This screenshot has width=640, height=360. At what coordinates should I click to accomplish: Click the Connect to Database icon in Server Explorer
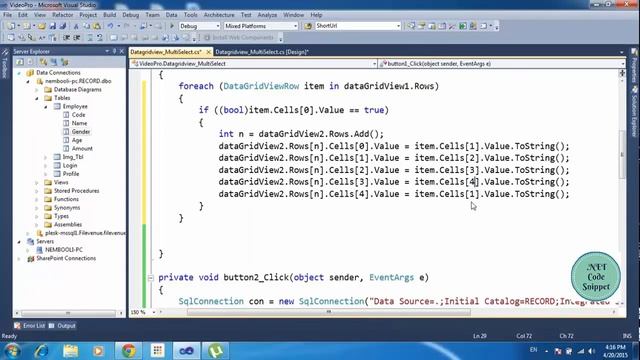43,62
